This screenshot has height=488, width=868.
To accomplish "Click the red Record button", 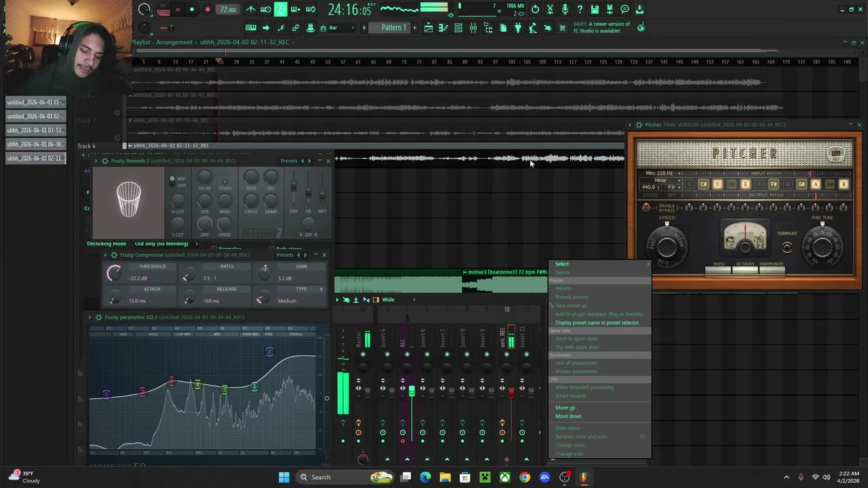I will coord(208,9).
